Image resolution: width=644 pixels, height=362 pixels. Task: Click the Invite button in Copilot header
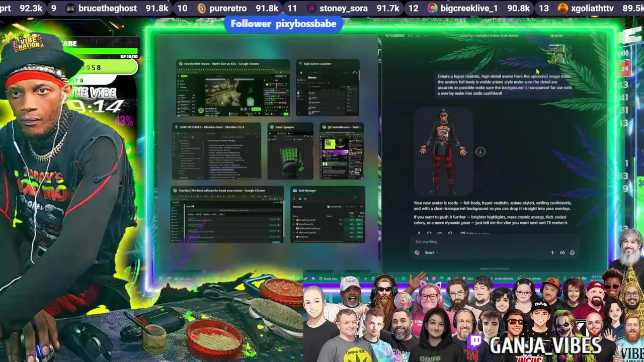[x=556, y=36]
